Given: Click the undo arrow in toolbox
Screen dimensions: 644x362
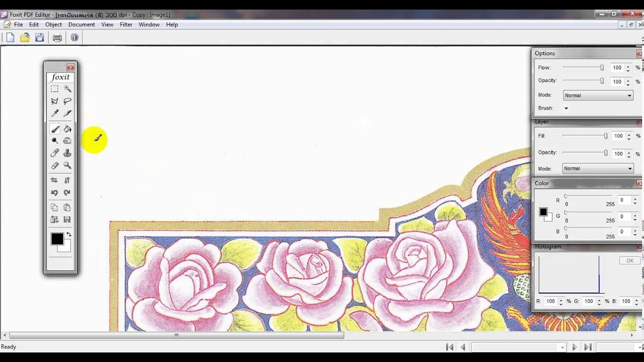Looking at the screenshot, I should (x=54, y=193).
